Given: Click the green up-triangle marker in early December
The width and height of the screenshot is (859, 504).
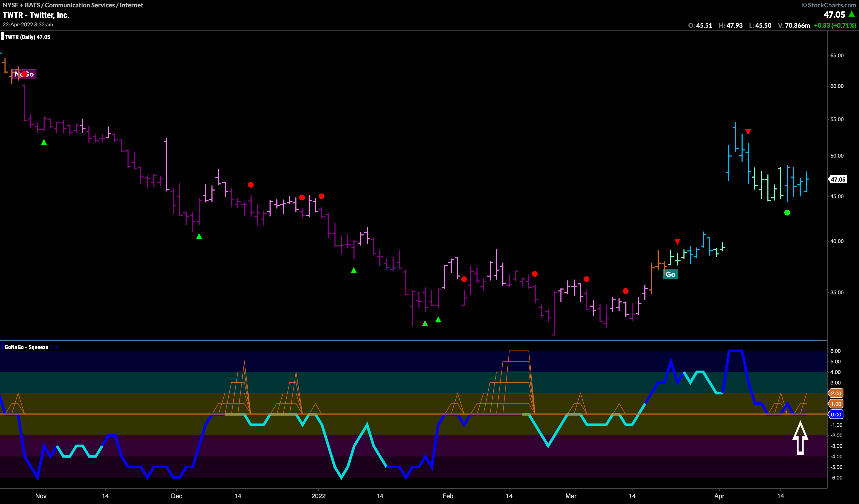Looking at the screenshot, I should [x=199, y=236].
